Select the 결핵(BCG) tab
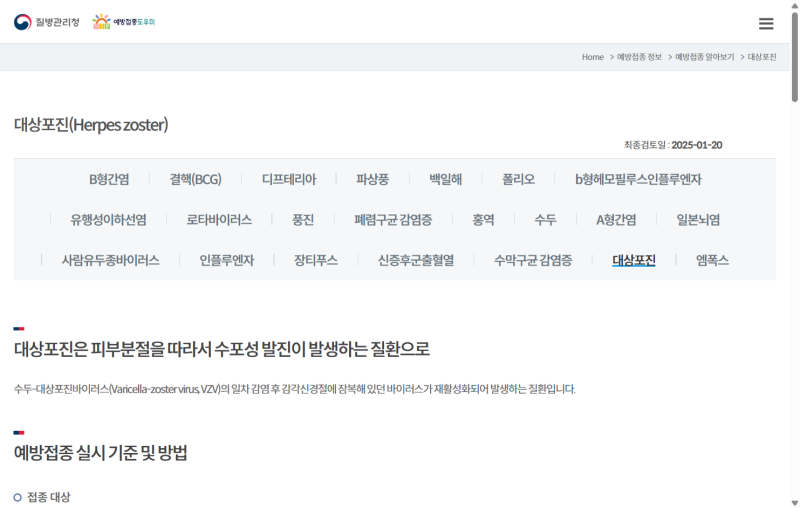The width and height of the screenshot is (800, 508). 195,179
